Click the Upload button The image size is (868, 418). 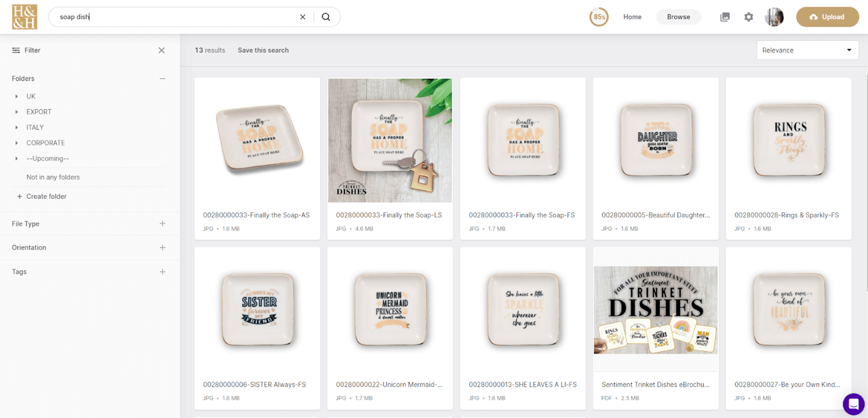[x=828, y=17]
